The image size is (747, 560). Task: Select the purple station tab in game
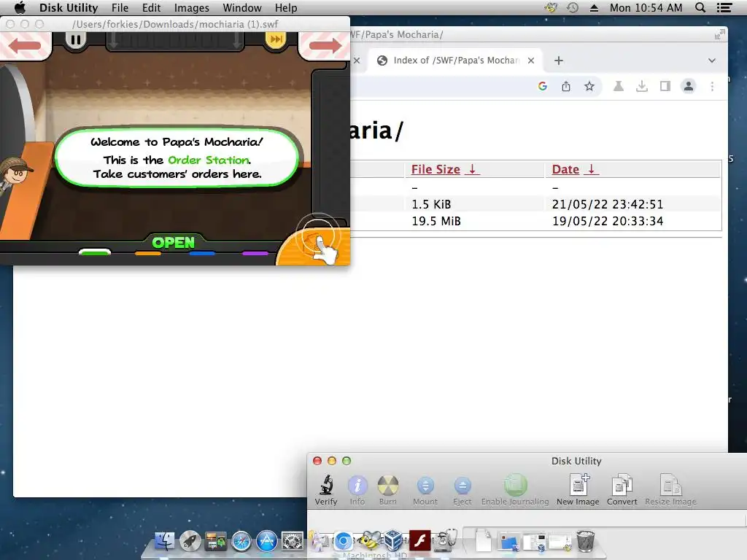[x=255, y=253]
